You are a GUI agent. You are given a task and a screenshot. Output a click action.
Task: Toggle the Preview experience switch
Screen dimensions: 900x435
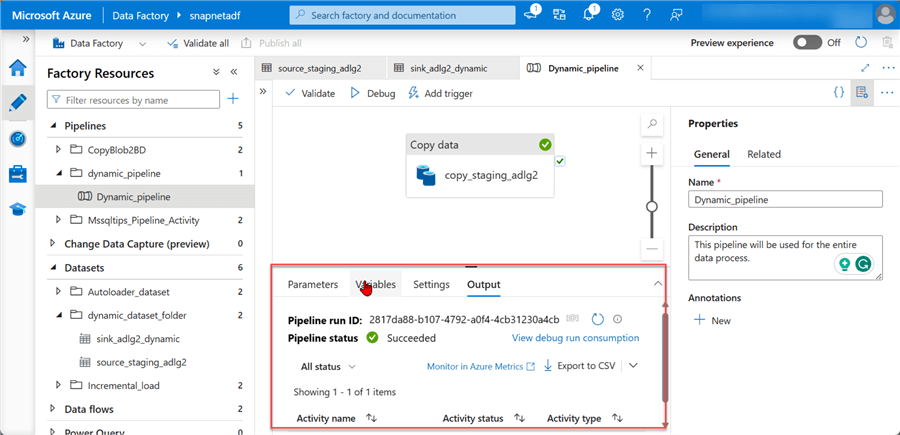(x=807, y=42)
